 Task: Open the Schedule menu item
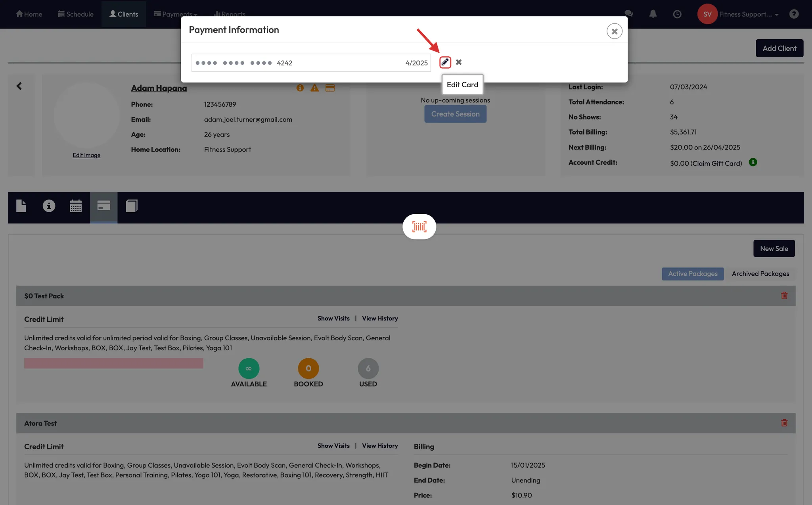tap(76, 14)
